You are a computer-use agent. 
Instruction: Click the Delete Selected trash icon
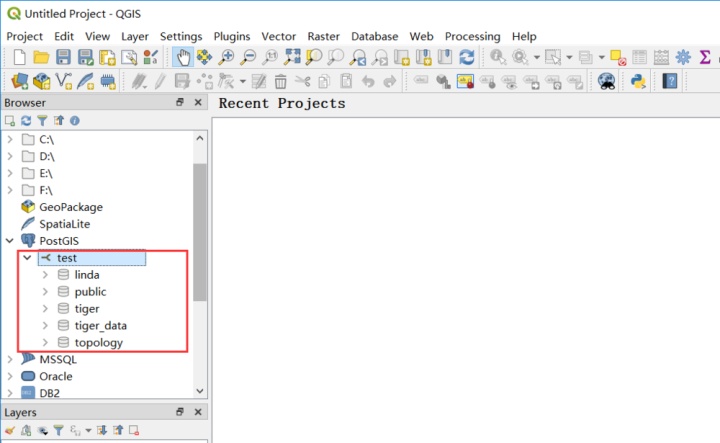(280, 82)
